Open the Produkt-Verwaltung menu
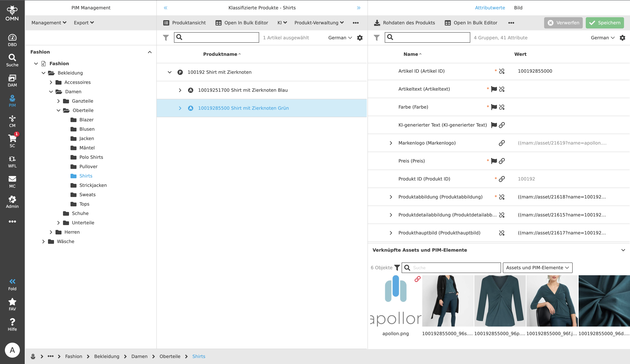 319,23
